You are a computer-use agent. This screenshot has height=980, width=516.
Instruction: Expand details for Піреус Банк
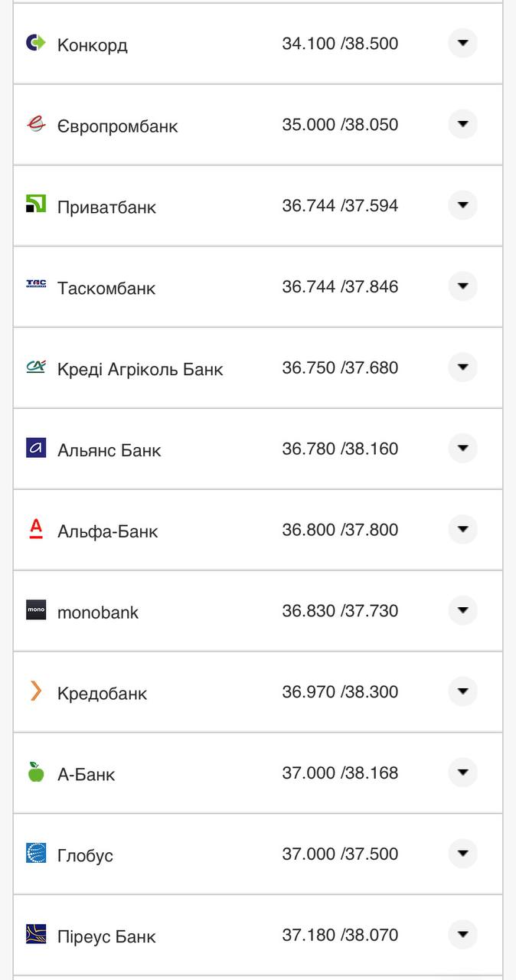(462, 935)
